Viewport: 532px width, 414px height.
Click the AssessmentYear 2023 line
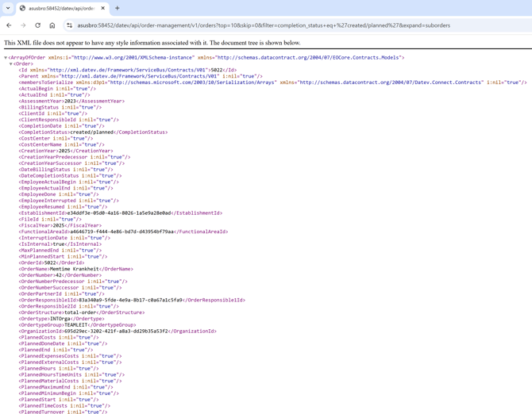[71, 102]
